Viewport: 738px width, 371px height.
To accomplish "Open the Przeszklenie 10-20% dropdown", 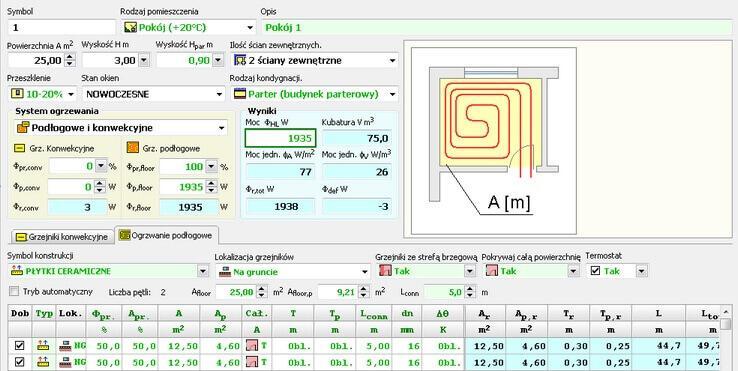I will tap(71, 94).
